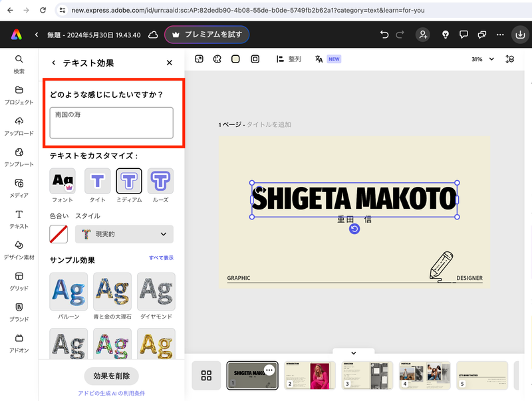The image size is (532, 401).
Task: Select the タイト text customization style
Action: point(97,180)
